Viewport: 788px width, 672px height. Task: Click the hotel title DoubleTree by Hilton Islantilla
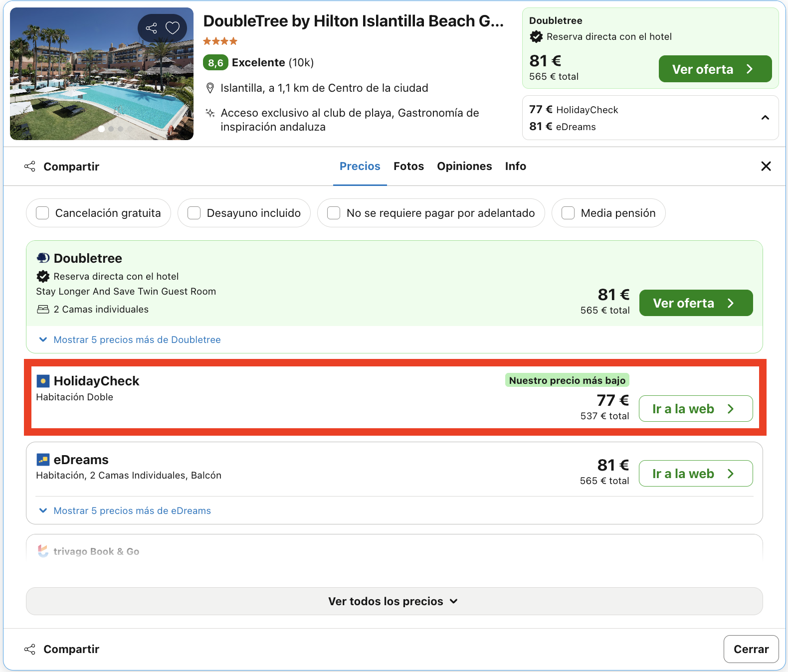[354, 21]
